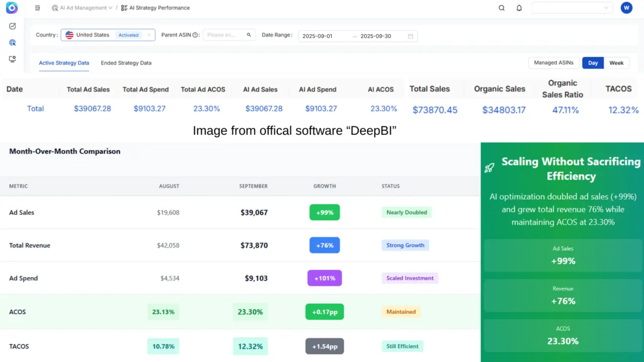The height and width of the screenshot is (362, 644).
Task: Open the monitor settings sidebar icon
Action: [13, 59]
